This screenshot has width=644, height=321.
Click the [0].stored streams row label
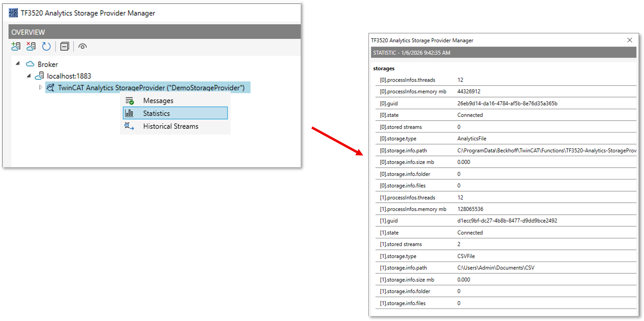coord(401,127)
